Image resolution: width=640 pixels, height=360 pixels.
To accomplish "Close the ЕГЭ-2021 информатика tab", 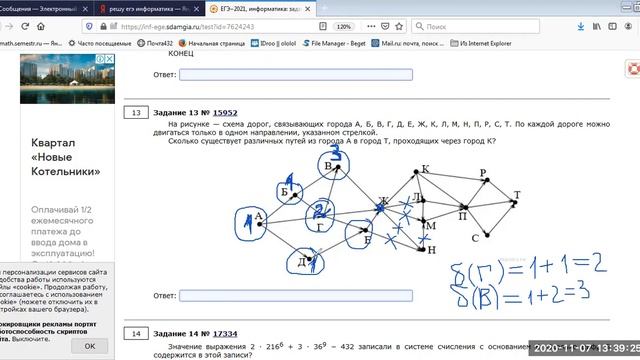I will (308, 9).
